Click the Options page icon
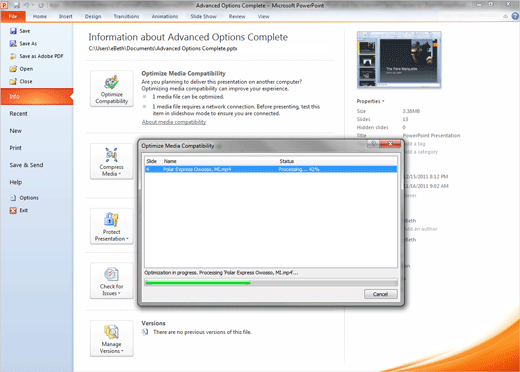This screenshot has width=520, height=372. (13, 198)
